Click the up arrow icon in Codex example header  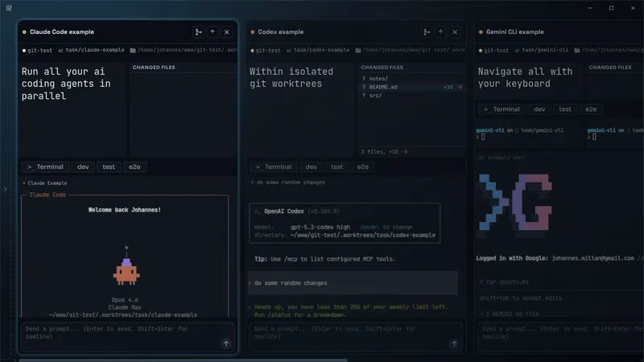tap(440, 32)
